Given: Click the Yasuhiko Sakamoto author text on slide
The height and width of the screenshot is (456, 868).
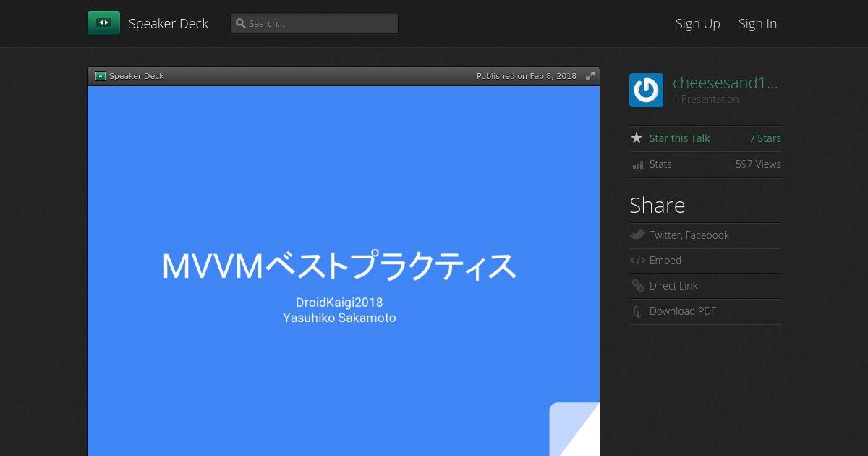Looking at the screenshot, I should click(x=339, y=318).
